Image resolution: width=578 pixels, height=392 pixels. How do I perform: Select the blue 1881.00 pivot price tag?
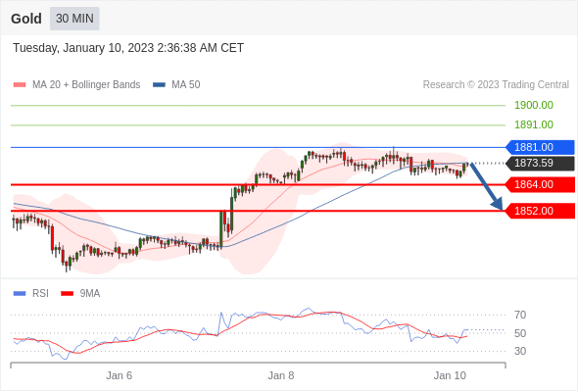tap(540, 147)
